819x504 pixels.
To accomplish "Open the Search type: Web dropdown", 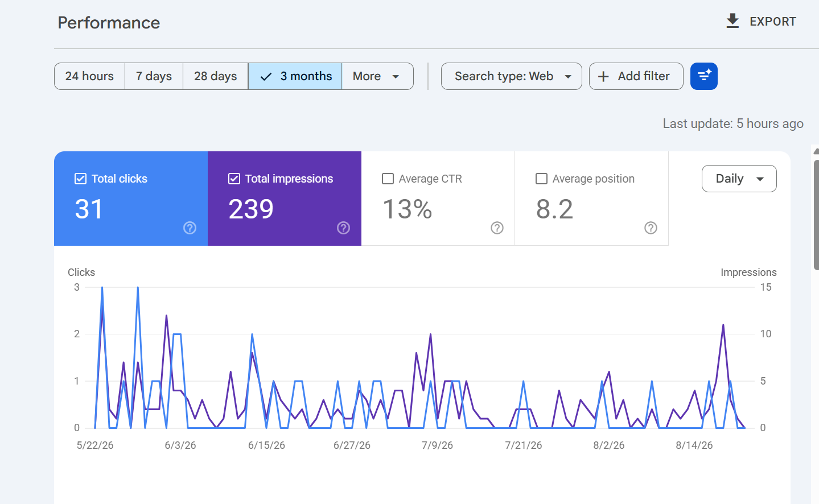I will click(x=511, y=76).
